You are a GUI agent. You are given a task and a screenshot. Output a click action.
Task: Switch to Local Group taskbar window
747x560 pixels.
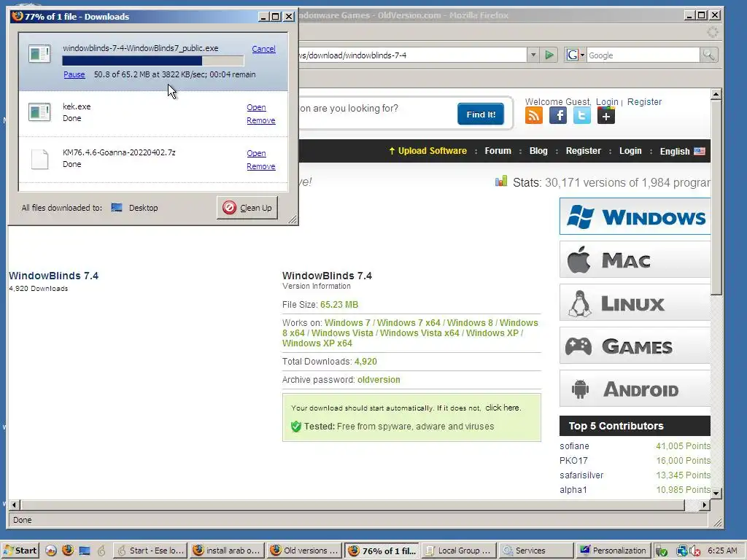460,551
